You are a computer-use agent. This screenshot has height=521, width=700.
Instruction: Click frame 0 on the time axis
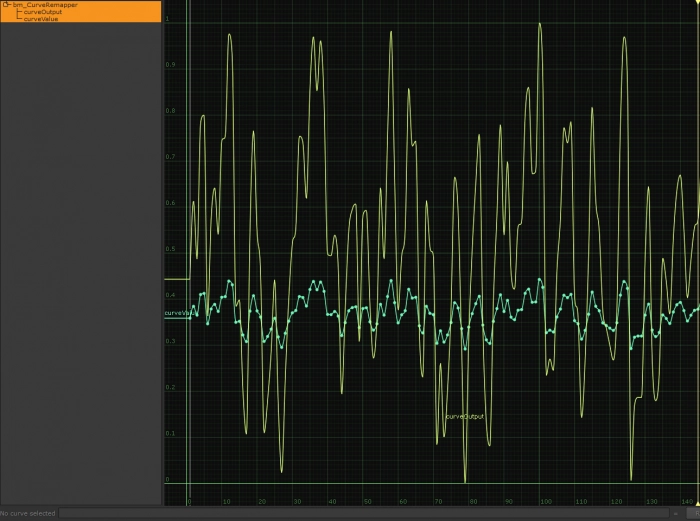(189, 501)
